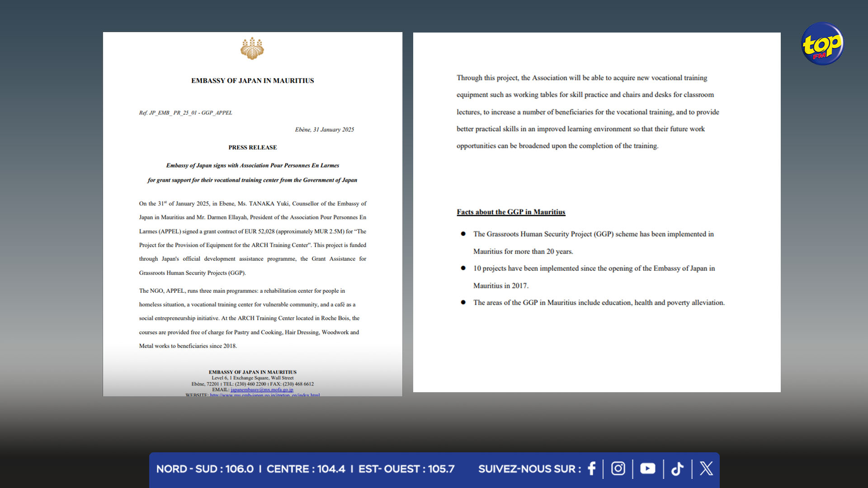This screenshot has width=868, height=488.
Task: Click the paragraph starting "Through this project"
Action: pos(588,112)
